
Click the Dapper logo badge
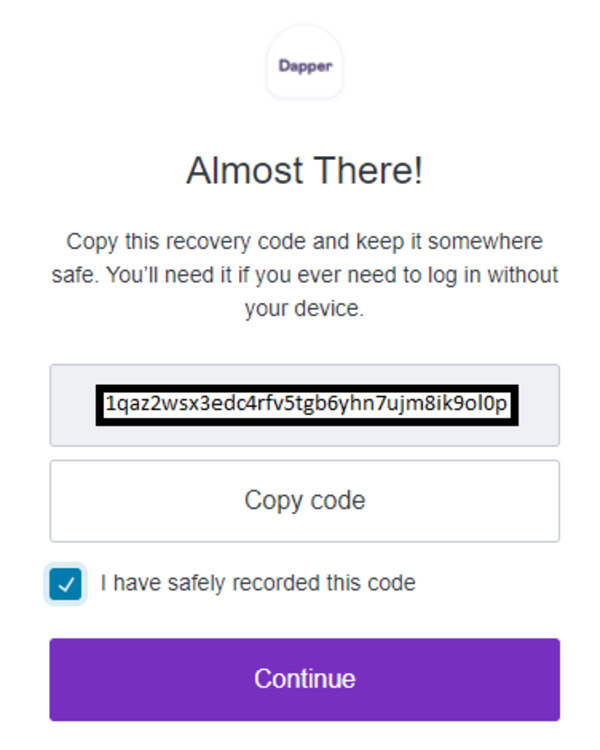coord(305,62)
